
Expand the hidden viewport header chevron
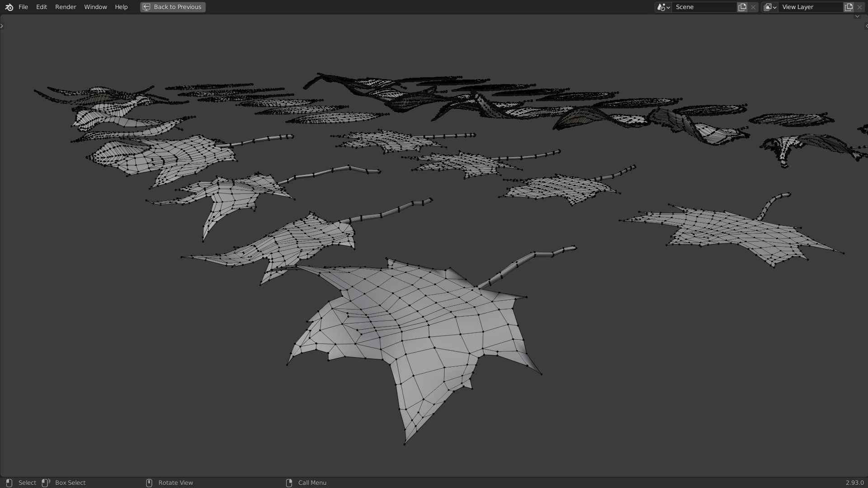pyautogui.click(x=857, y=17)
